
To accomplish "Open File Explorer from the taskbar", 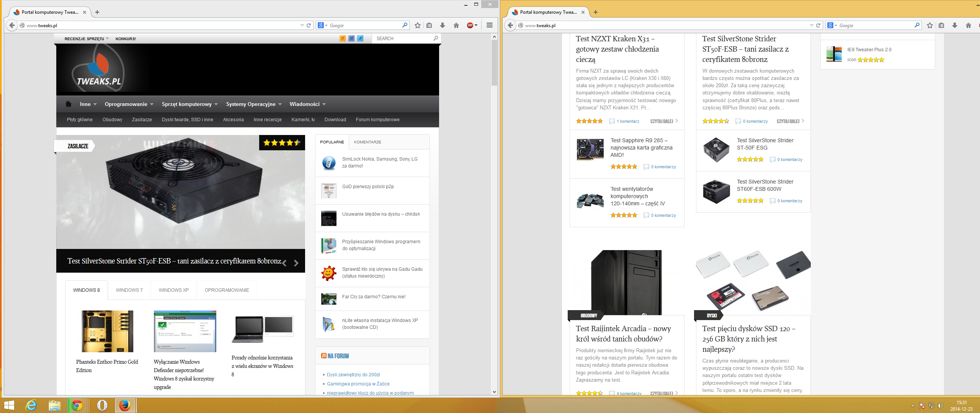I will click(54, 405).
